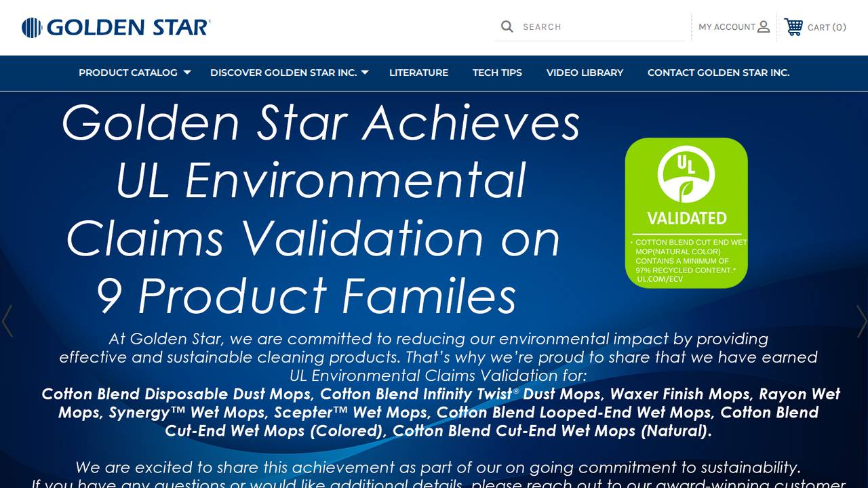Open the PRODUCT CATALOG dropdown arrow chevron
The width and height of the screenshot is (868, 488).
(186, 73)
